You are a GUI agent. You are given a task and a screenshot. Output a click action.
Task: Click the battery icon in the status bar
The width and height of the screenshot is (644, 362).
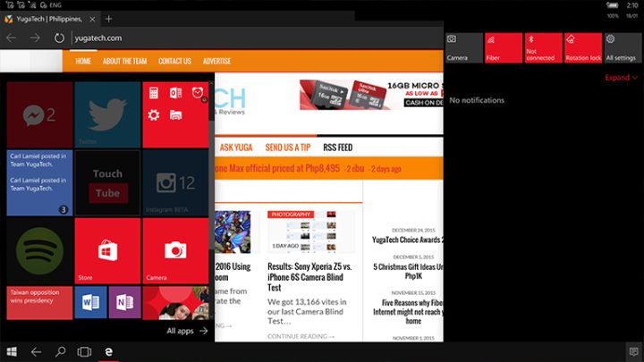(613, 5)
